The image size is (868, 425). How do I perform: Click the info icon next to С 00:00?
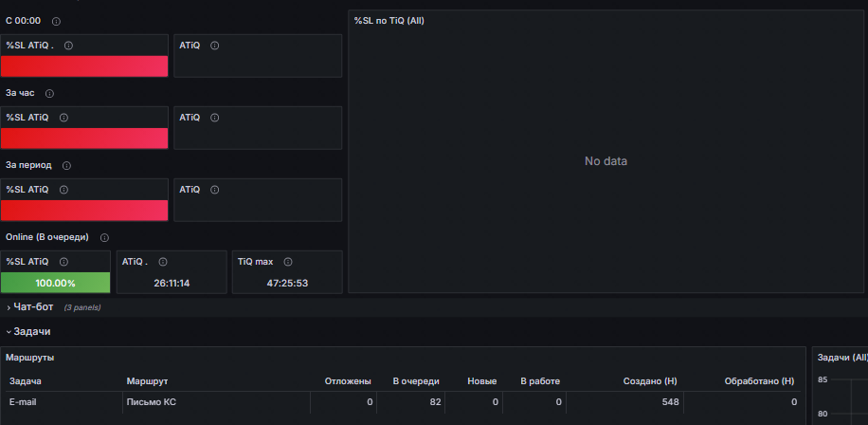click(x=56, y=21)
